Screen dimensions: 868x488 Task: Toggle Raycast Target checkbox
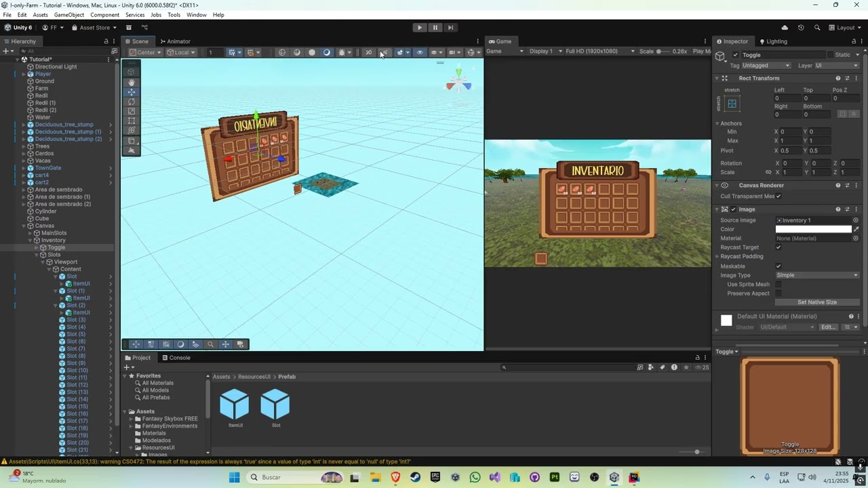pyautogui.click(x=778, y=247)
